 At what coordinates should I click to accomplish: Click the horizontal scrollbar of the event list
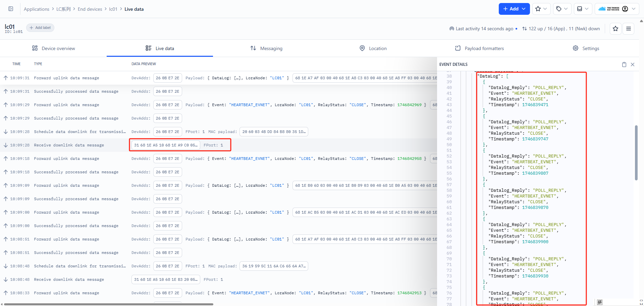109,304
